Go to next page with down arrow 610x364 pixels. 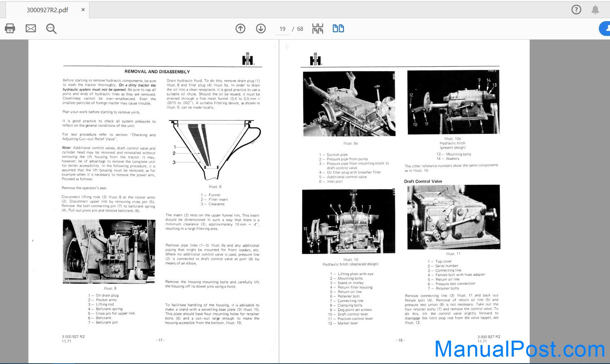(261, 29)
